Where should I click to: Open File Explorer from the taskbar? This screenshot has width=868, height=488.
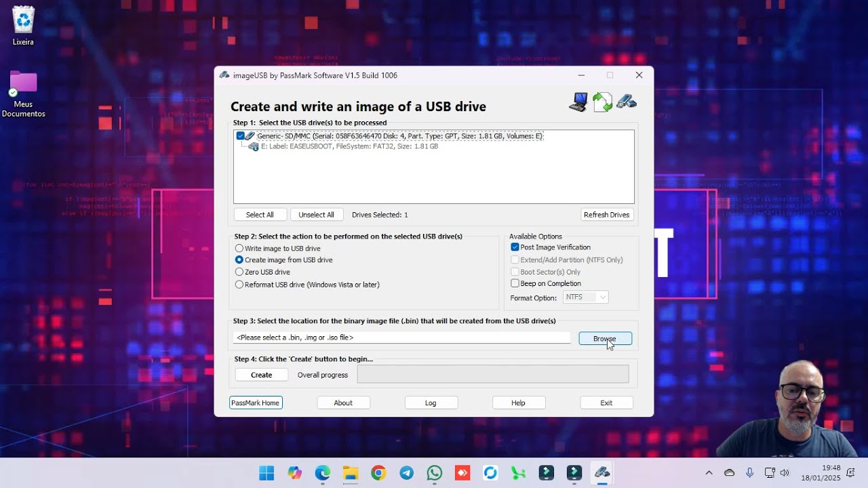pyautogui.click(x=351, y=473)
